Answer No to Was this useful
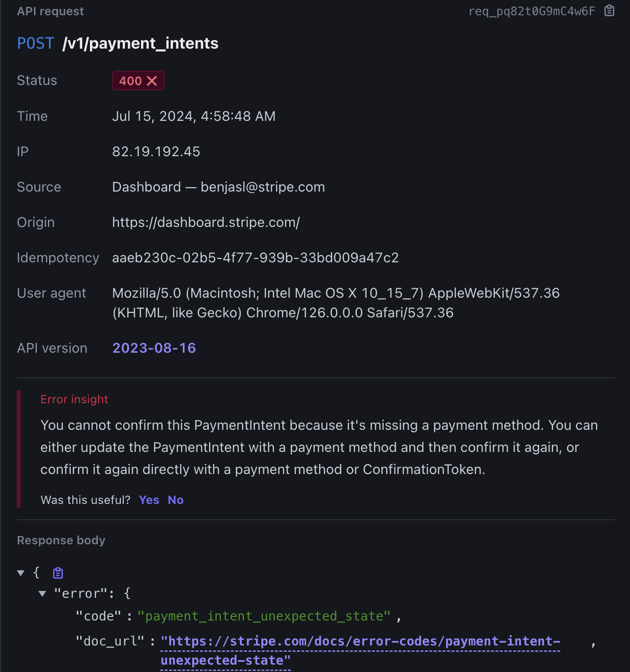 [x=175, y=500]
